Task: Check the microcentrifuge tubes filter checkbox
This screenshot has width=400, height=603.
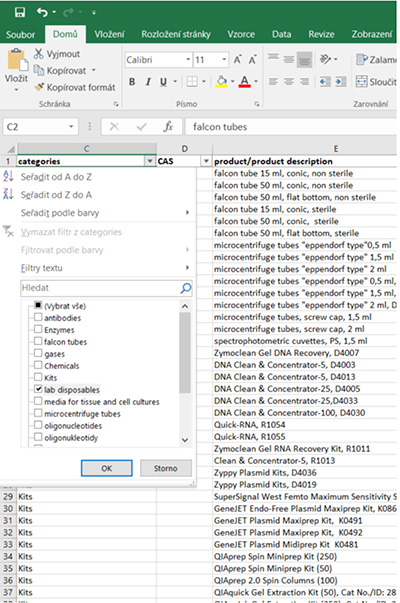Action: (x=38, y=413)
